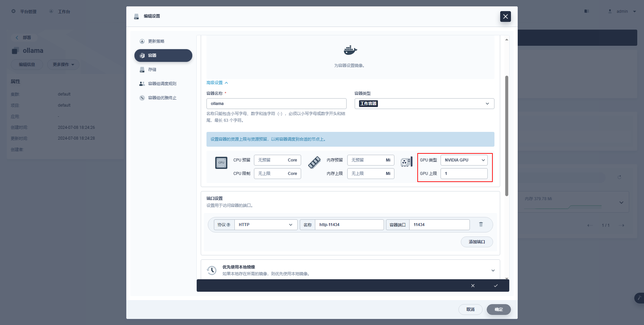Open the GPU type NVIDIA GPU dropdown

(x=464, y=160)
